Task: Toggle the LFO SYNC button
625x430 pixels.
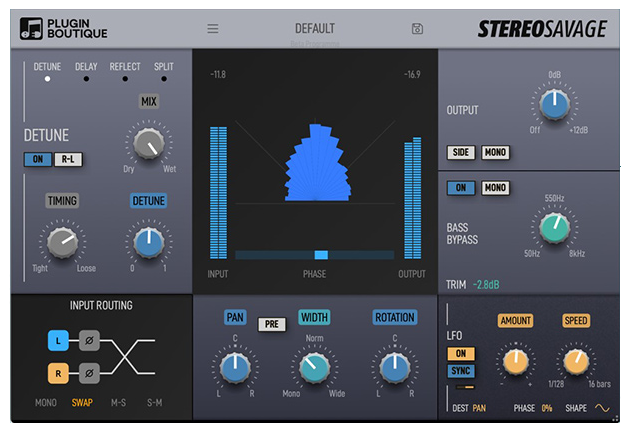Action: (461, 371)
